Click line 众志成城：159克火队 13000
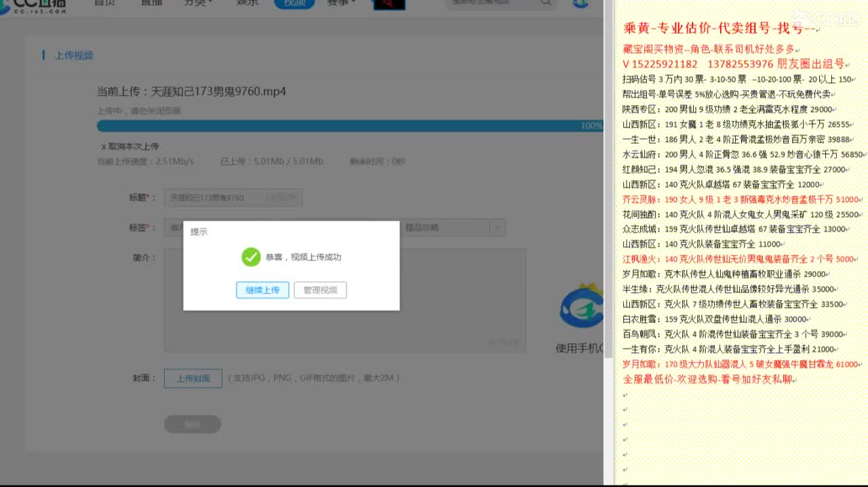This screenshot has height=487, width=868. click(x=734, y=229)
